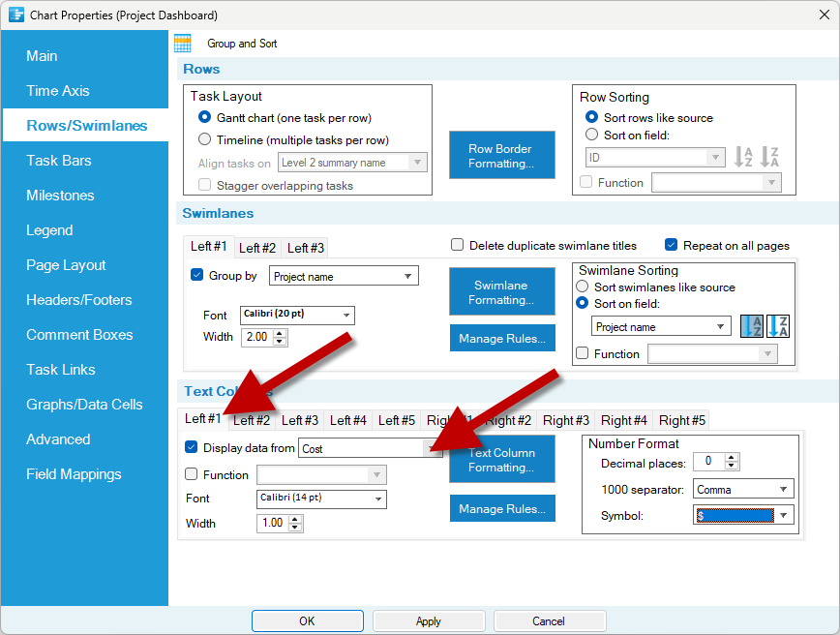
Task: Click the disabled row sort descending icon
Action: click(769, 157)
